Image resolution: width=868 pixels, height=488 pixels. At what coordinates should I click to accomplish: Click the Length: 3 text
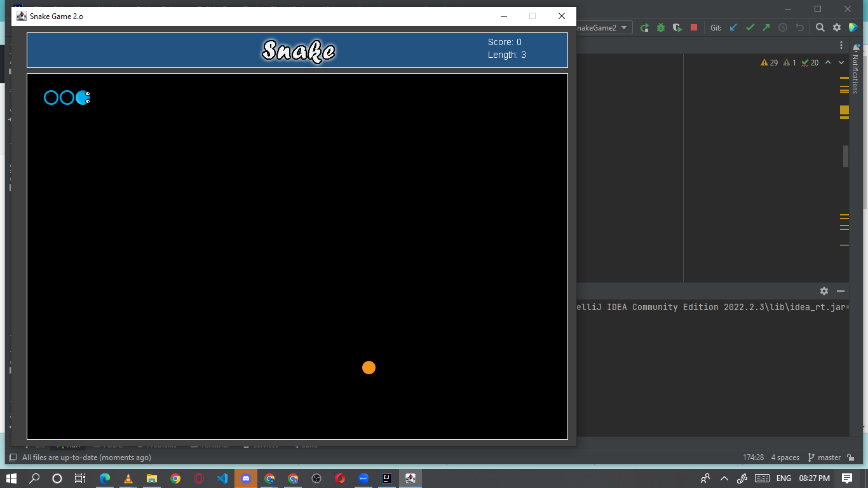click(506, 55)
